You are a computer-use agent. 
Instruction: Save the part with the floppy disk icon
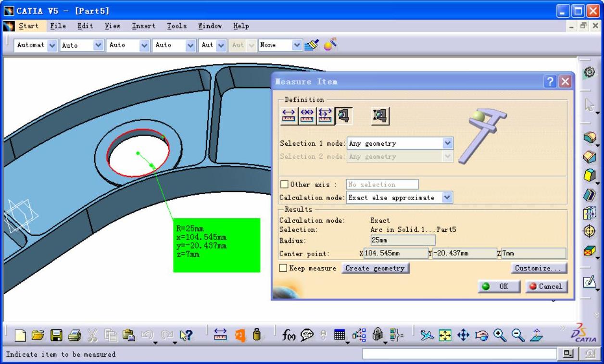[56, 336]
